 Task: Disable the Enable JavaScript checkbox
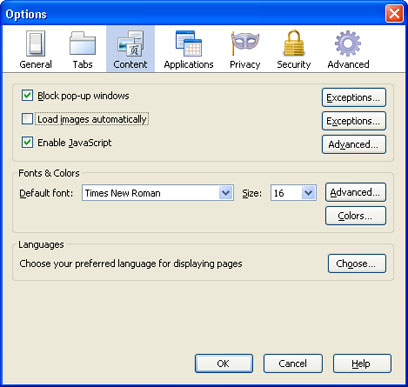coord(27,142)
